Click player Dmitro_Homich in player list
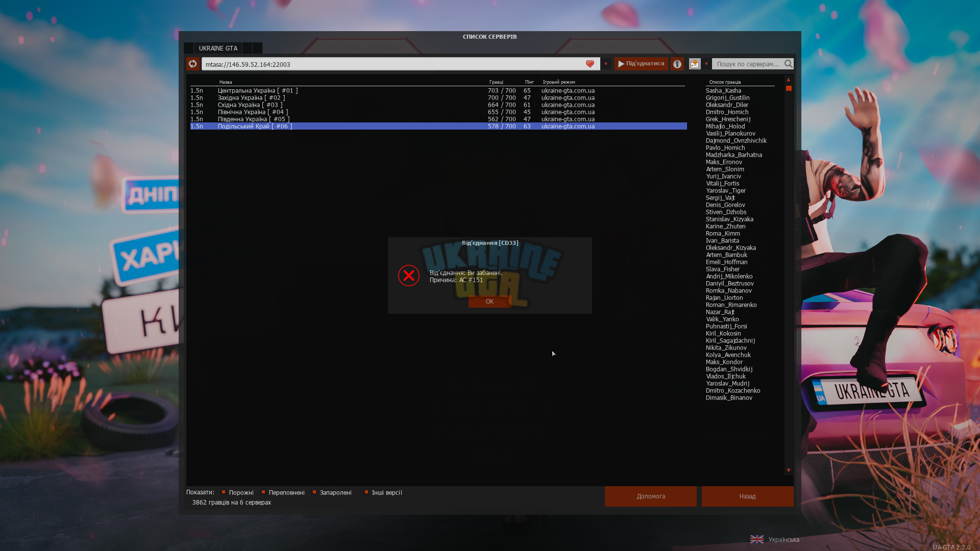980x551 pixels. (727, 112)
